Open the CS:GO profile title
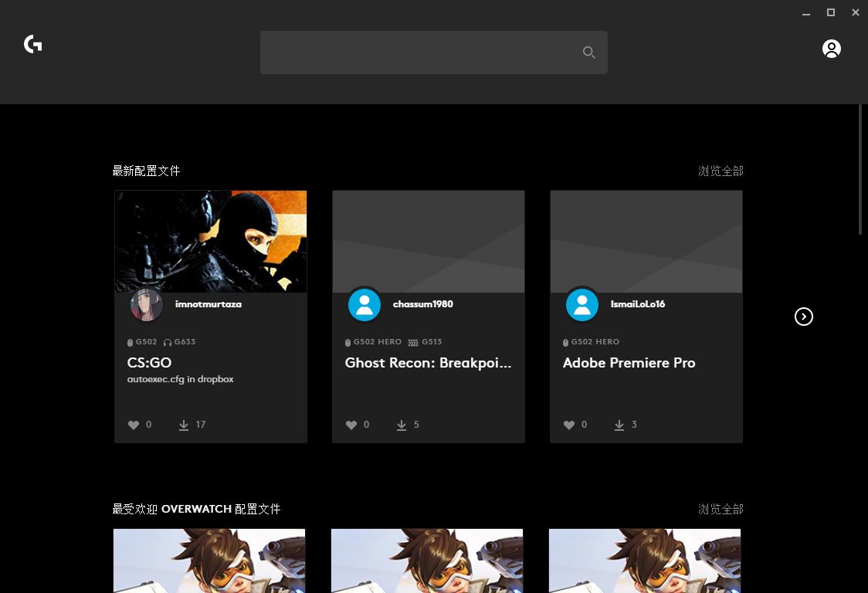 [x=150, y=363]
